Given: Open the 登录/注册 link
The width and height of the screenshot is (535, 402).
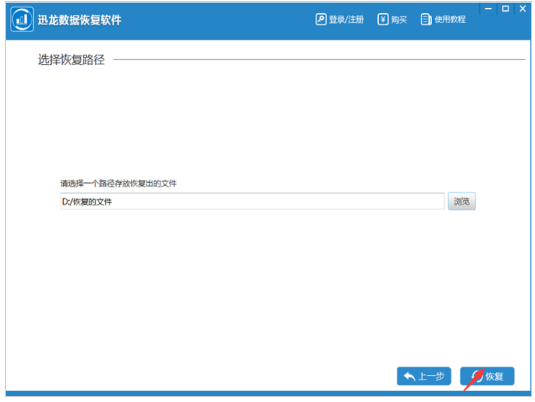Looking at the screenshot, I should [346, 19].
